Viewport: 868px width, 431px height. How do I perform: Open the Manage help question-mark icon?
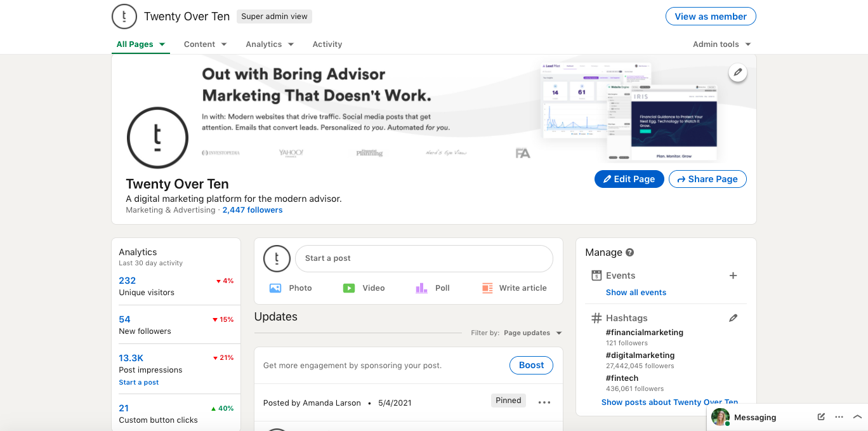(x=630, y=252)
